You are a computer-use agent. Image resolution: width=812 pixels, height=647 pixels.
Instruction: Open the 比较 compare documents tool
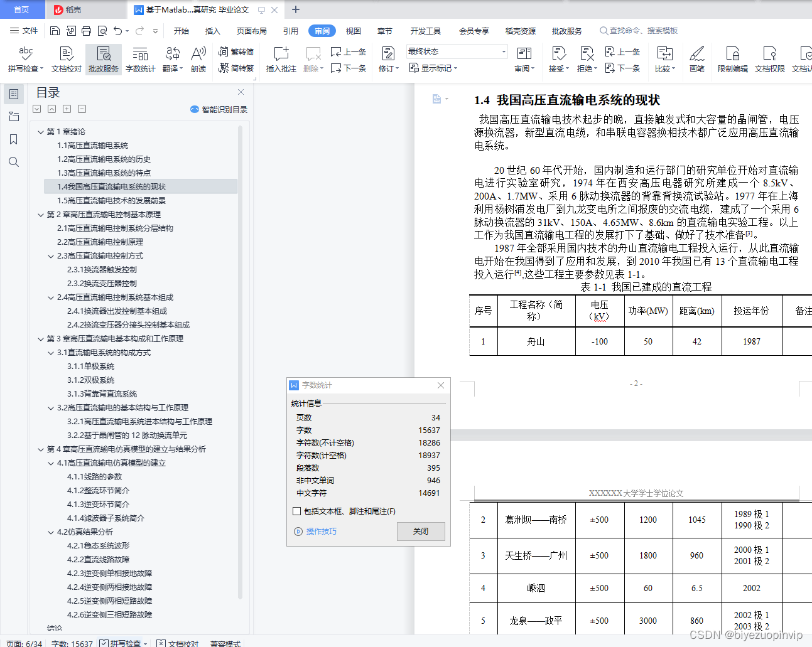click(664, 60)
